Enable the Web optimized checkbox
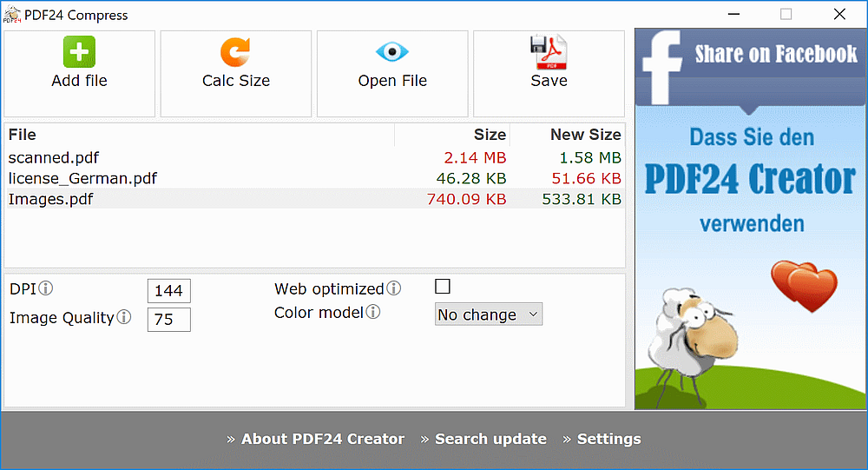 (443, 287)
